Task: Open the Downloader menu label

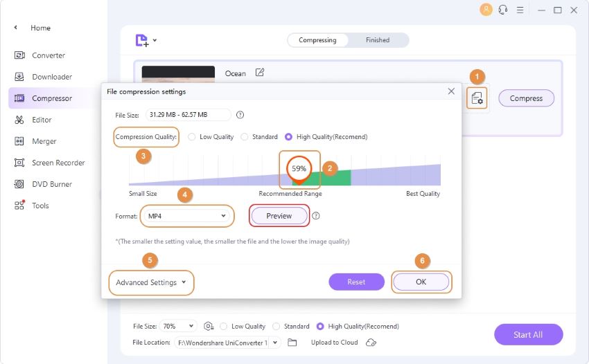Action: pos(52,77)
